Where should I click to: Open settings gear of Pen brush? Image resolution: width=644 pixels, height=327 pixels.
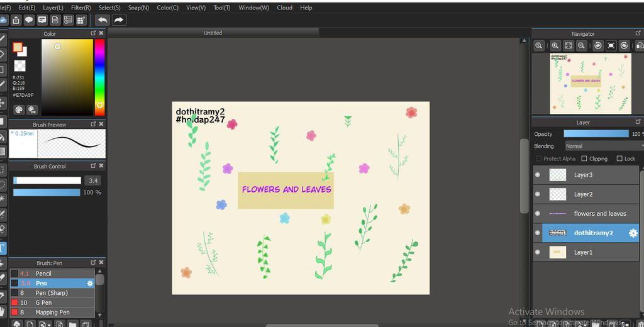pos(90,284)
